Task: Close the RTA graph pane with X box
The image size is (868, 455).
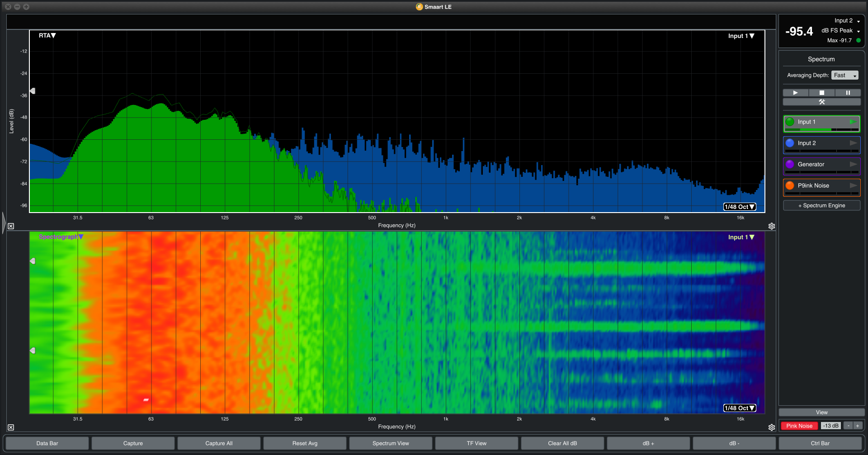Action: point(11,226)
